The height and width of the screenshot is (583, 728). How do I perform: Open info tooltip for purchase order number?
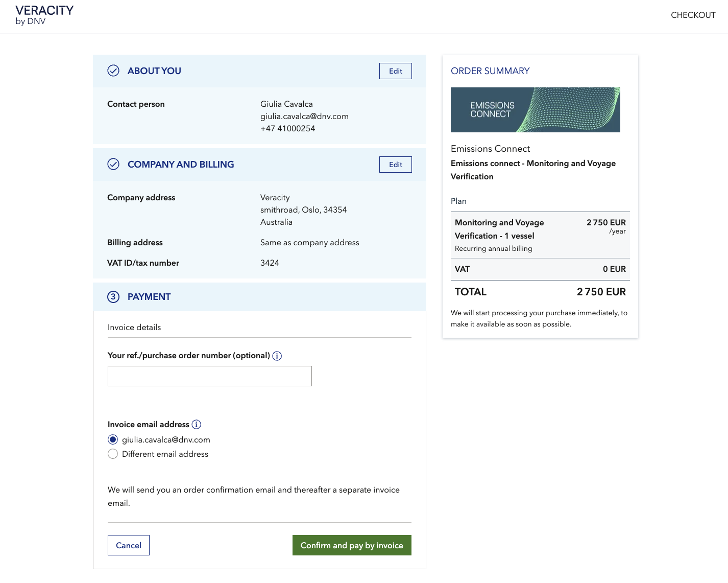[x=277, y=356]
